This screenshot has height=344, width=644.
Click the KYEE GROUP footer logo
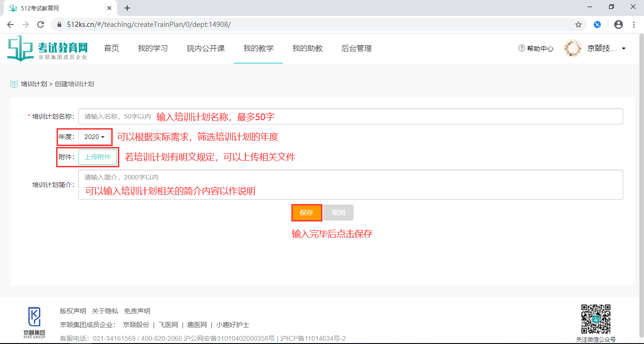click(x=34, y=323)
